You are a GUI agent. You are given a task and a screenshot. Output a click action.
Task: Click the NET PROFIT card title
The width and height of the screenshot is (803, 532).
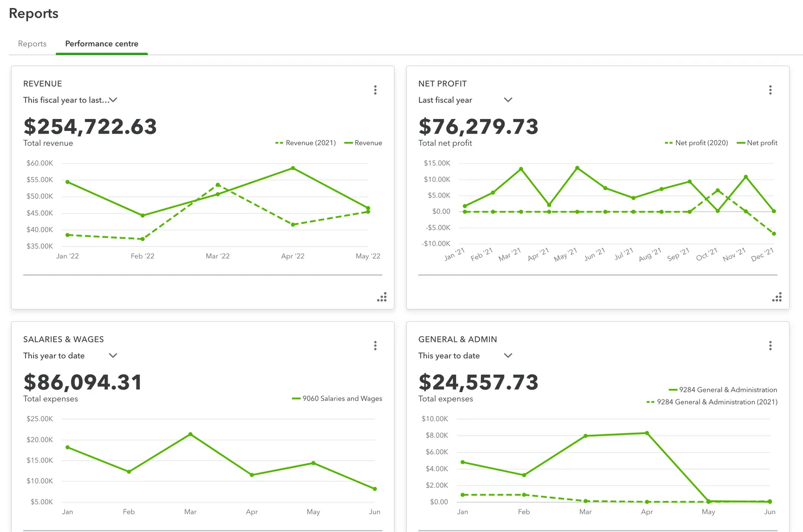click(443, 84)
